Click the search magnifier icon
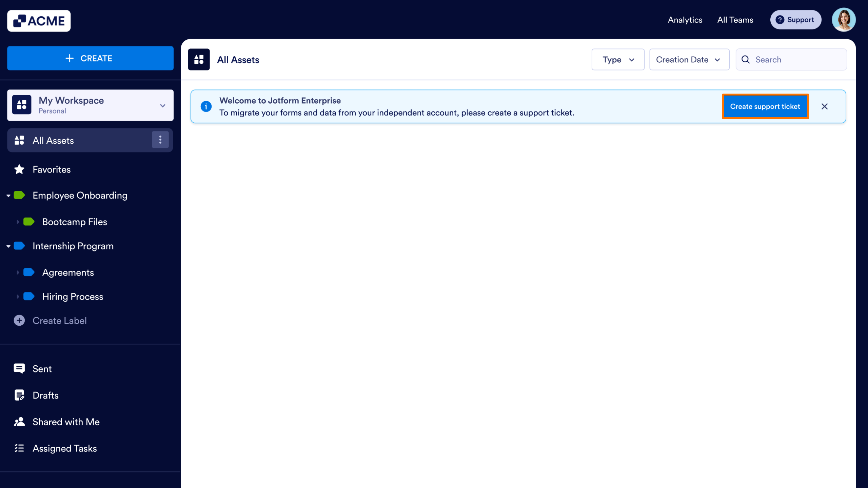The width and height of the screenshot is (868, 488). click(746, 60)
